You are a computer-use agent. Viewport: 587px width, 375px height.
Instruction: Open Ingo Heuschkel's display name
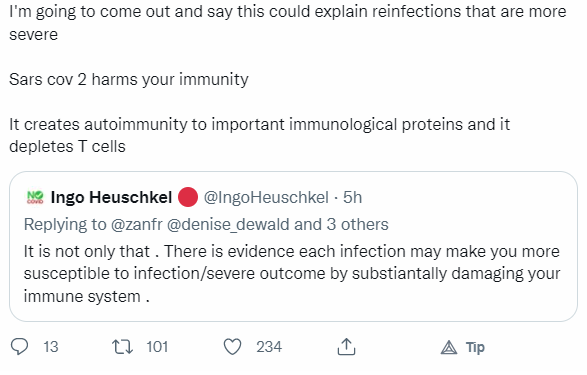111,197
